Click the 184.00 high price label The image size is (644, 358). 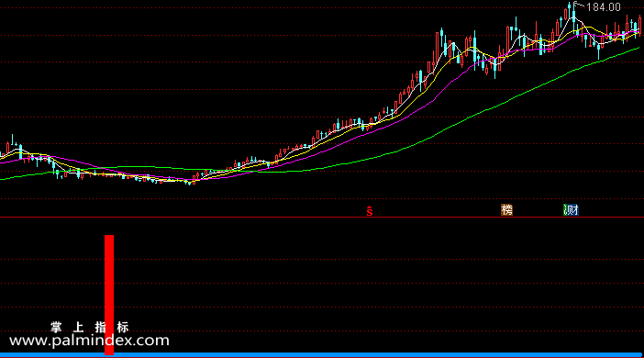(604, 7)
